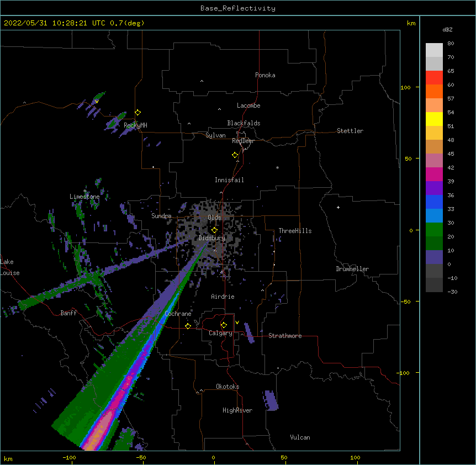
Task: Click the white asterisk above Limestone label
Action: [85, 191]
